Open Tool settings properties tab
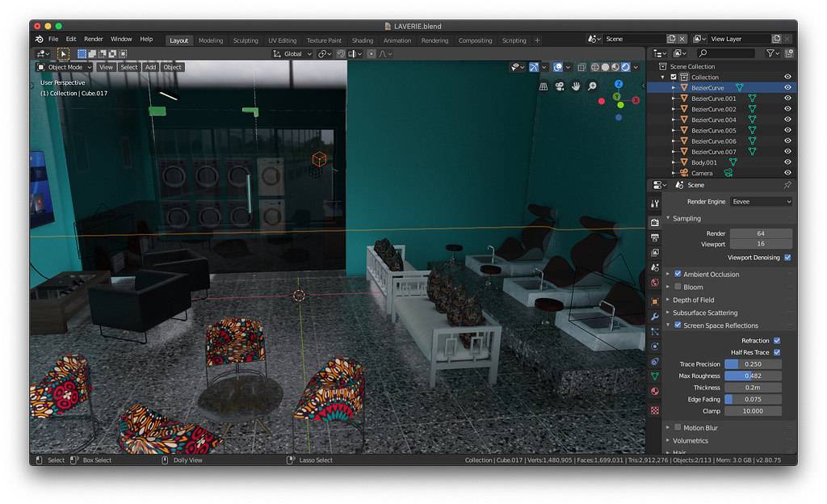 [x=654, y=204]
